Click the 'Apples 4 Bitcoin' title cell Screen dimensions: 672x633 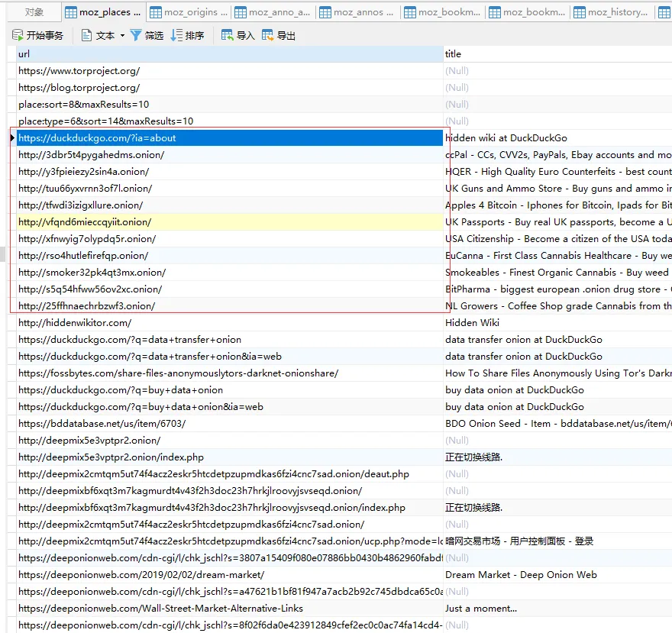(557, 205)
